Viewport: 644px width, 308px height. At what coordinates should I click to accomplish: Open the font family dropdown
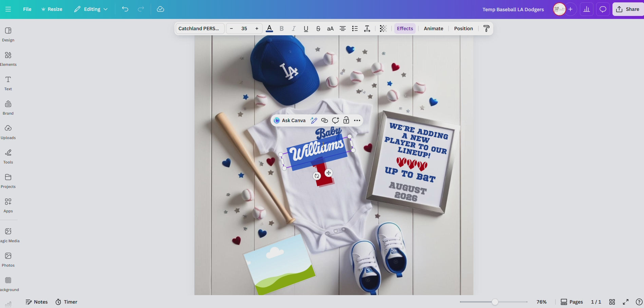200,28
